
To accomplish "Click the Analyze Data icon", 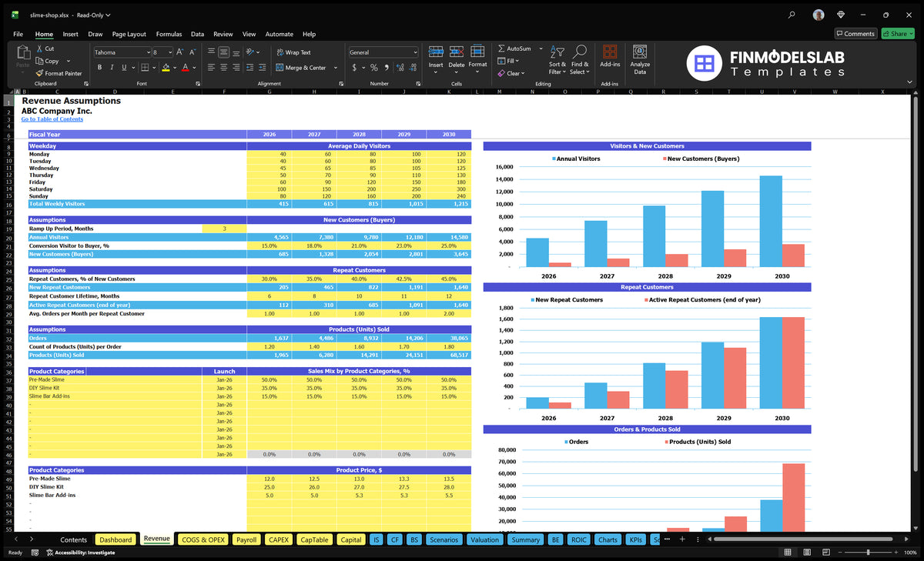I will [x=640, y=52].
